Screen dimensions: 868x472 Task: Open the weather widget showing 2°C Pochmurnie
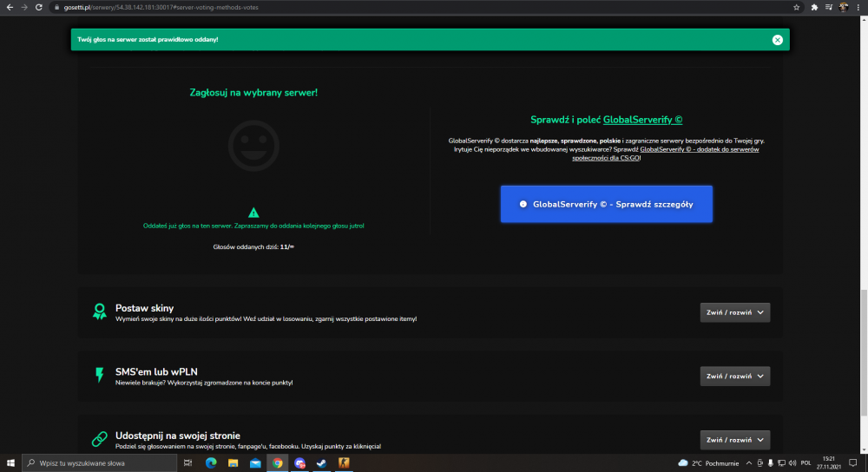click(x=708, y=463)
